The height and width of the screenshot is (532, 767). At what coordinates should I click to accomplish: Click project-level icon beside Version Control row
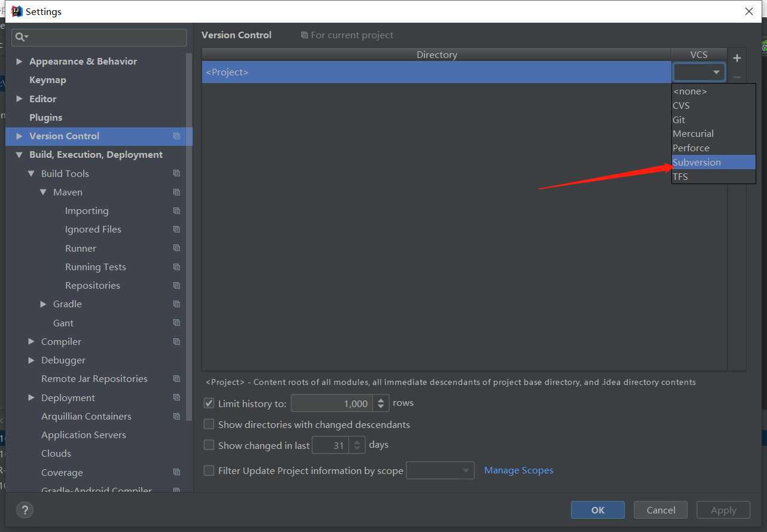[x=176, y=136]
